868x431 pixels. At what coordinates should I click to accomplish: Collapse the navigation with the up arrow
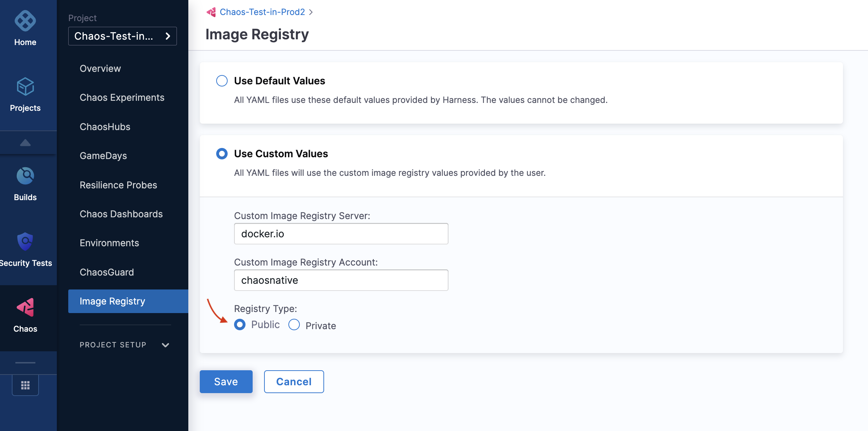tap(25, 142)
